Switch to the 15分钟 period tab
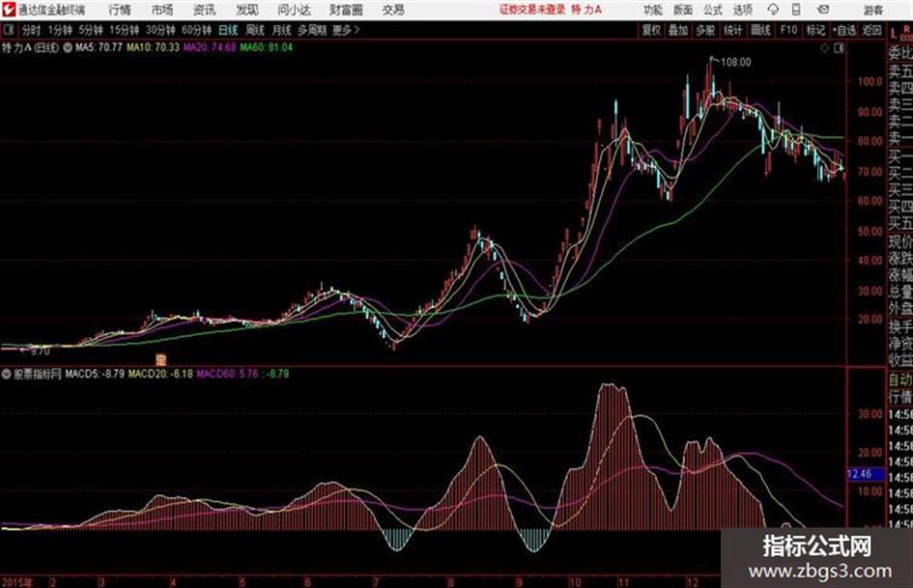The width and height of the screenshot is (913, 588). (x=125, y=30)
